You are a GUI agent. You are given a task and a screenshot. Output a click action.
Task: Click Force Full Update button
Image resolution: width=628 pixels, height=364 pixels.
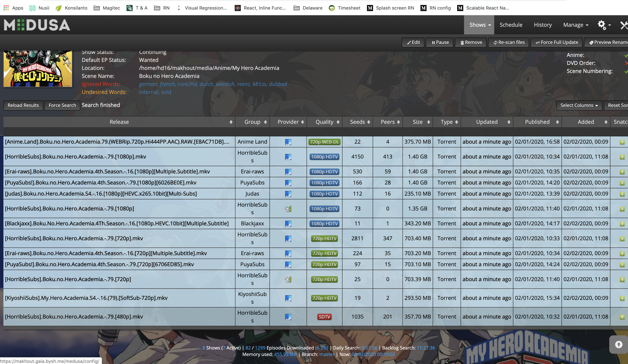557,42
